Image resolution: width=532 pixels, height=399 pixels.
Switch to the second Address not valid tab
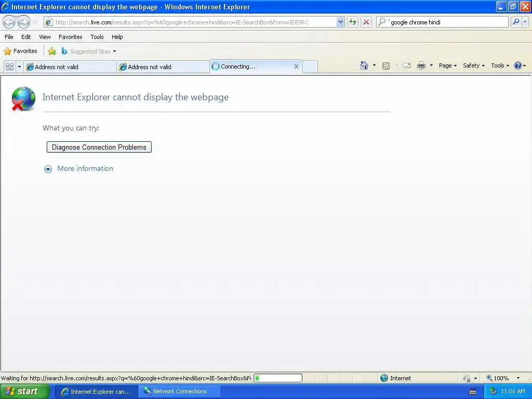coord(163,67)
